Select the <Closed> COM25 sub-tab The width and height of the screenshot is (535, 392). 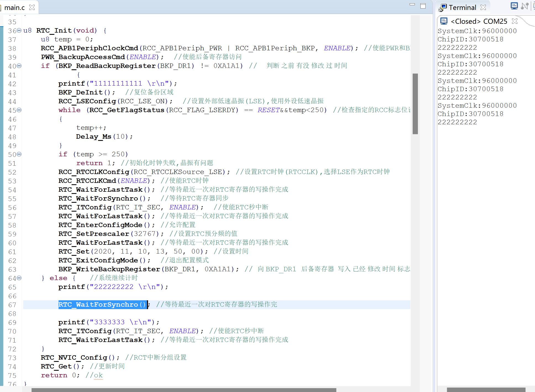[479, 21]
